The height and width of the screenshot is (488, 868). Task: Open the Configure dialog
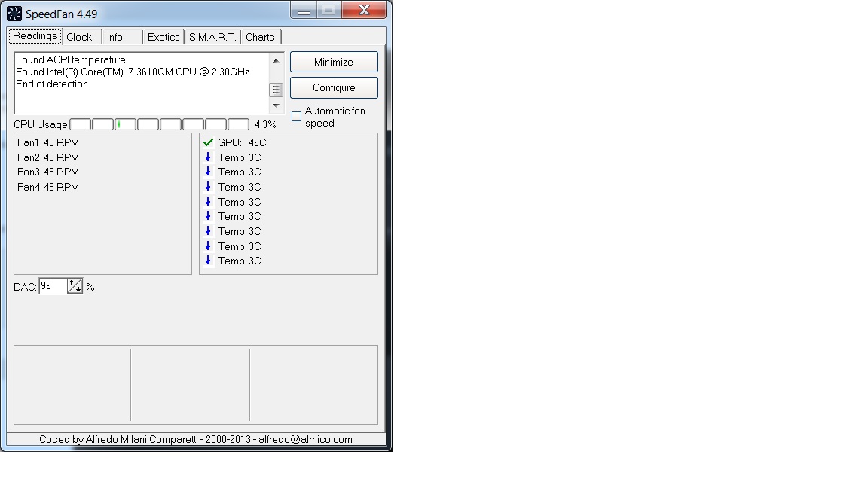click(334, 87)
